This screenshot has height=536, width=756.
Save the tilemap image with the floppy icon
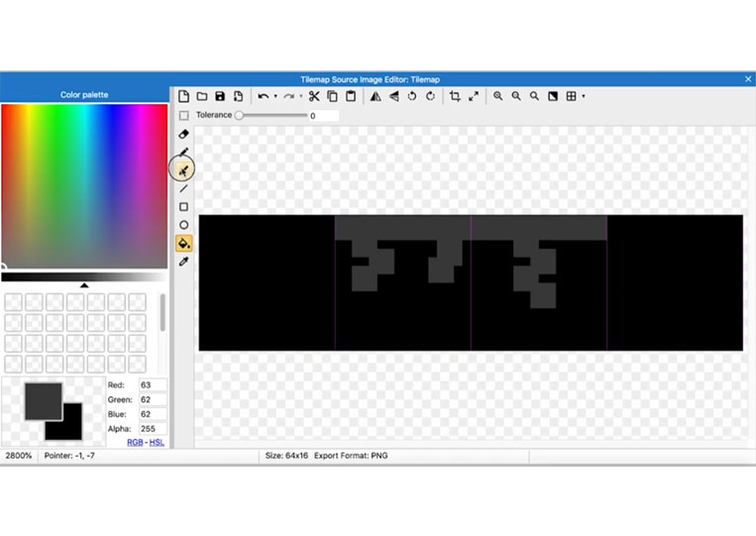point(220,96)
